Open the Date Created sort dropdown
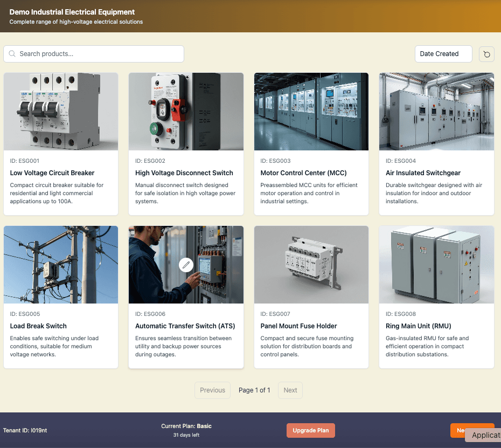This screenshot has height=448, width=501. pos(443,54)
